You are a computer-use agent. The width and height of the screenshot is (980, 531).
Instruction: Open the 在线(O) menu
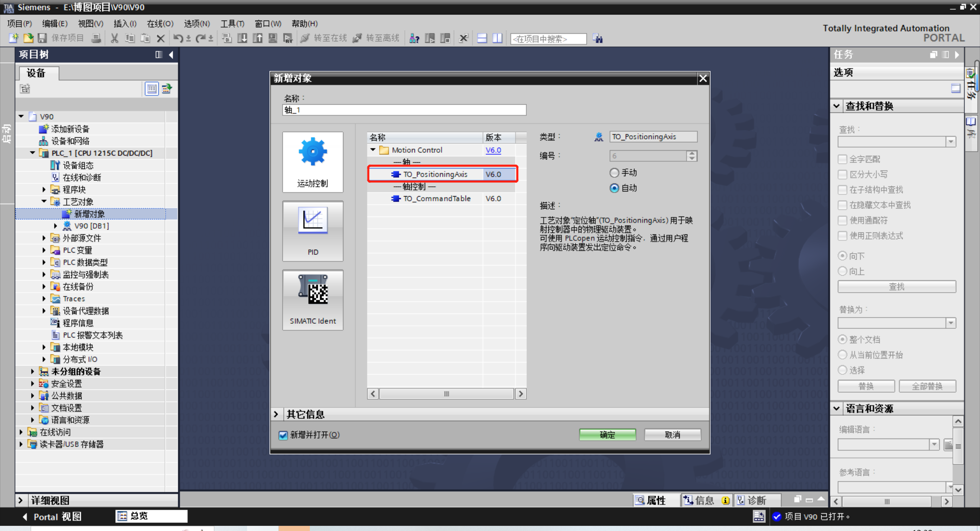[160, 23]
